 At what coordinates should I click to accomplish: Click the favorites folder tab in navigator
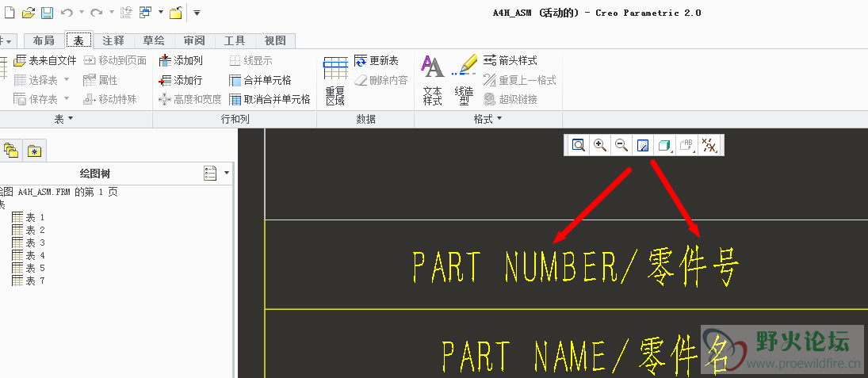(35, 150)
